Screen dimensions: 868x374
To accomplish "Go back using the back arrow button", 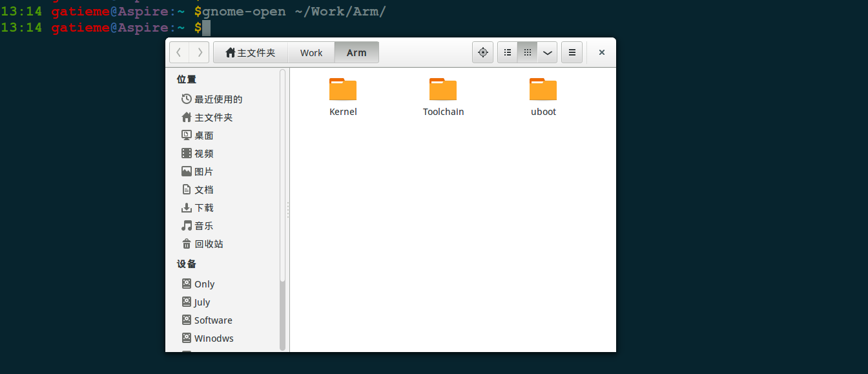I will click(x=178, y=52).
